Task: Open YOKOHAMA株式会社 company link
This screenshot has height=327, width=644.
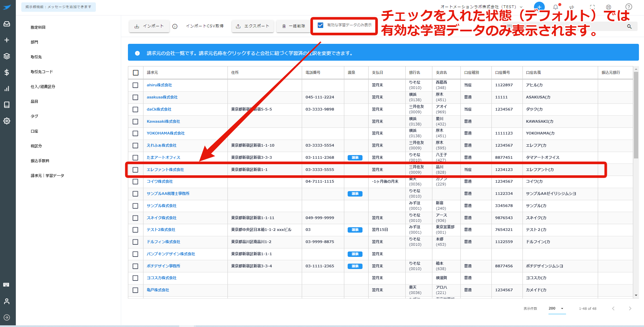Action: 166,133
